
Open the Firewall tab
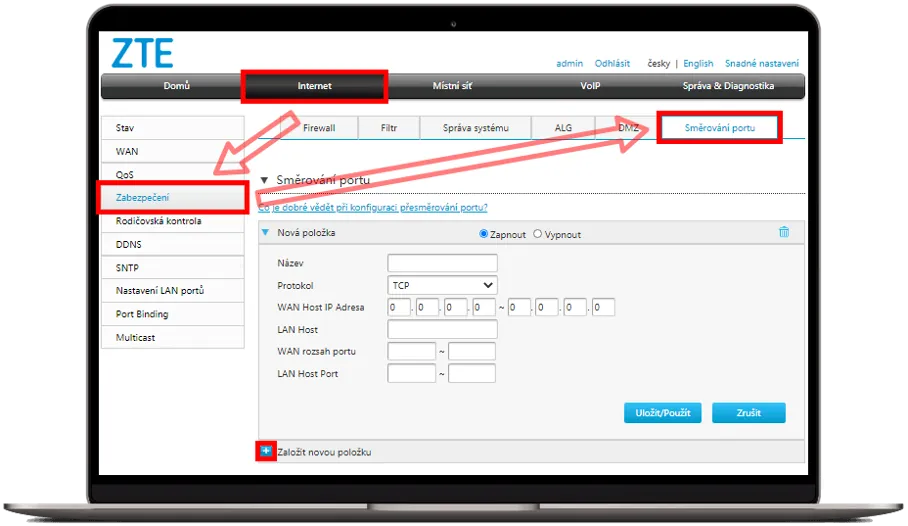coord(318,128)
